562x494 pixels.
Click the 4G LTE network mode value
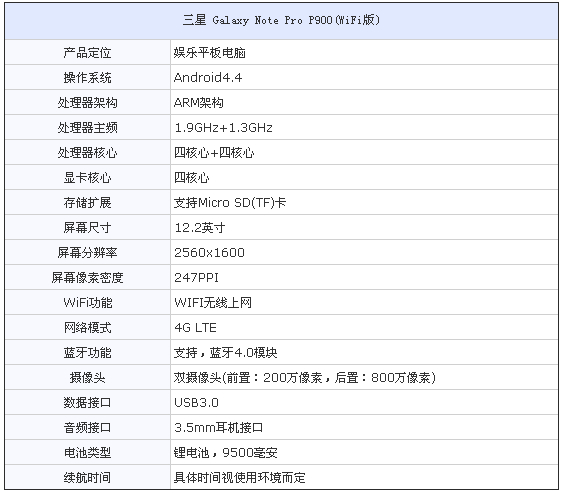tap(195, 328)
